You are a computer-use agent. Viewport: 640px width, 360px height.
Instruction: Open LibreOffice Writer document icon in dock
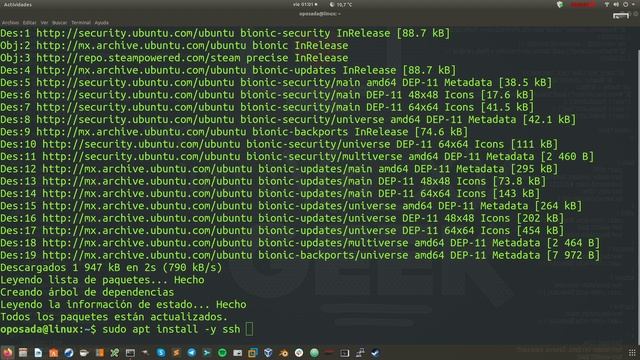pos(38,353)
